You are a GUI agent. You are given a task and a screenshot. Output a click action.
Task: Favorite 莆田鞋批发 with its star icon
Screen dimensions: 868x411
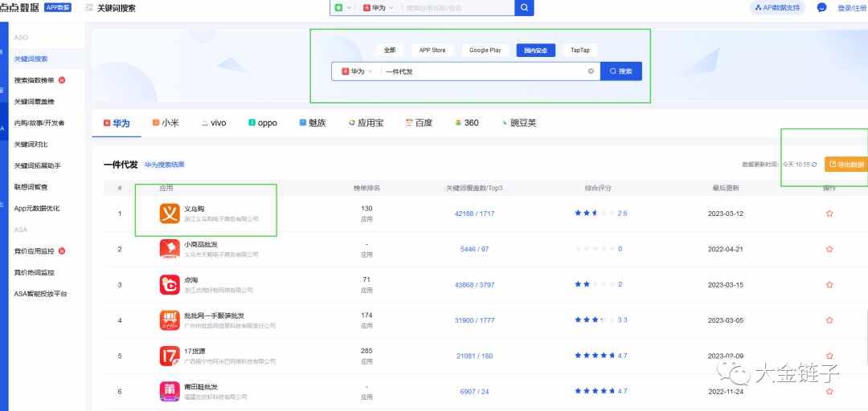(x=829, y=391)
